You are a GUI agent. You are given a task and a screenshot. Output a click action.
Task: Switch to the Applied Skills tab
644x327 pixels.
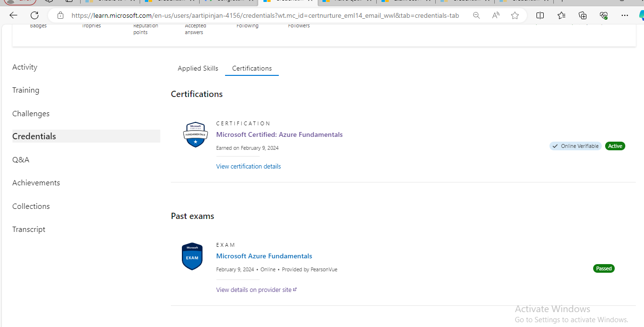(x=198, y=68)
